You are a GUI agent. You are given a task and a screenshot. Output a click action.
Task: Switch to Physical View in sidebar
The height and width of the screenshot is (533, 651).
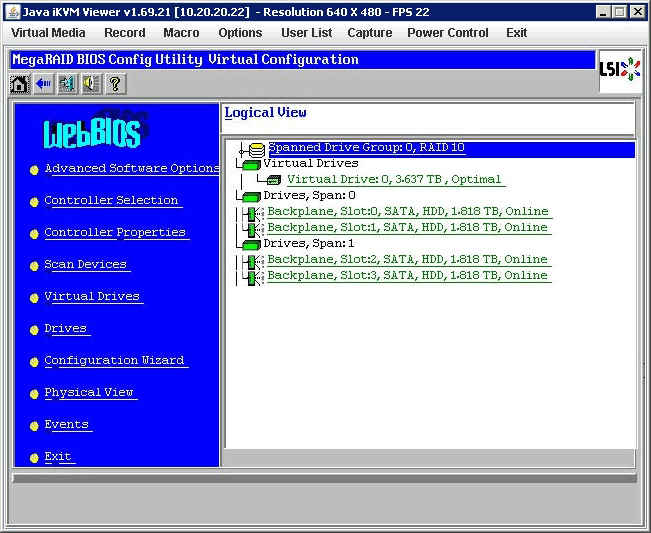(89, 393)
